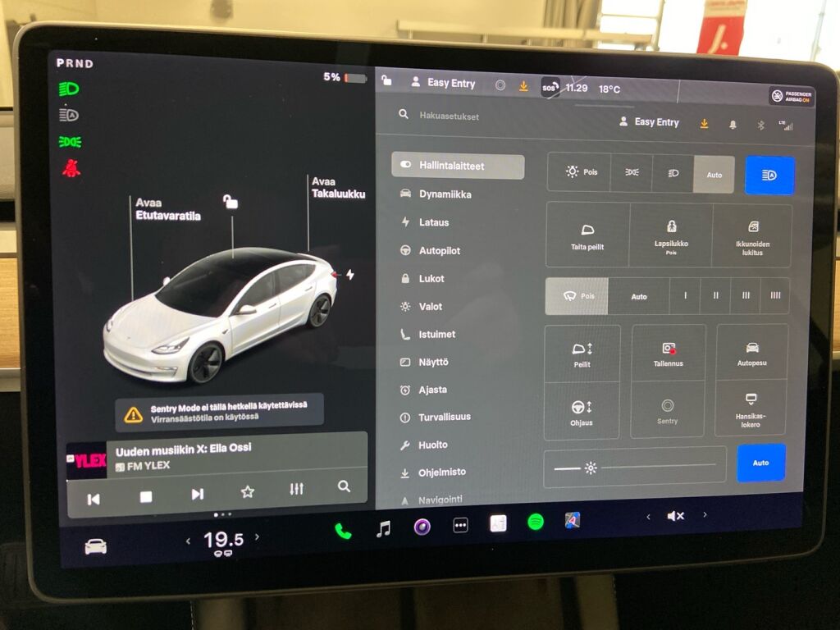Set headlights to Auto mode
Image resolution: width=840 pixels, height=630 pixels.
tap(713, 175)
